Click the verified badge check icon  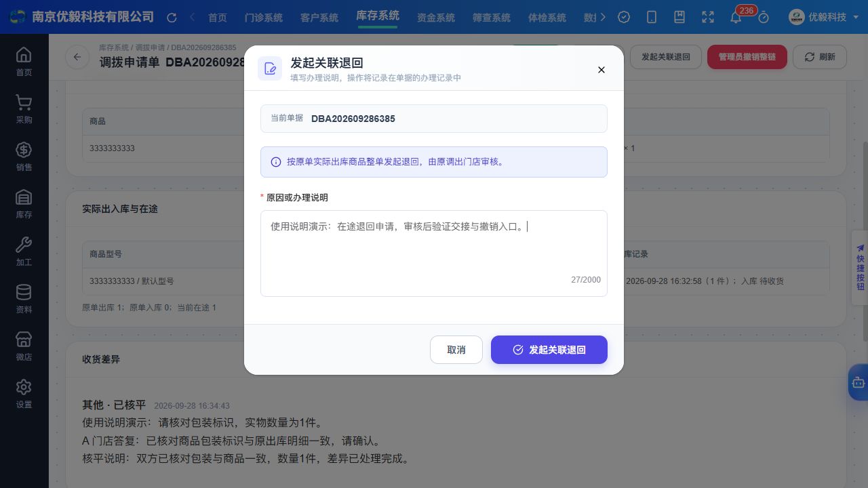(x=624, y=18)
